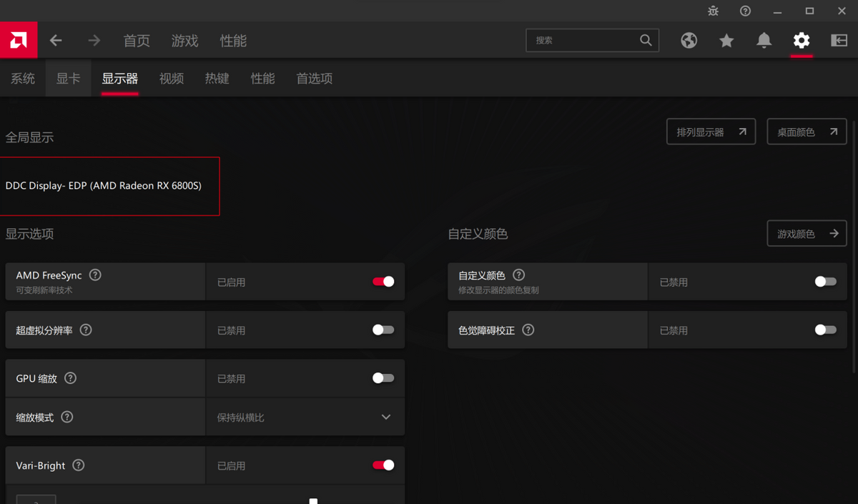Open the top 性能 menu
The image size is (858, 504).
[x=233, y=41]
